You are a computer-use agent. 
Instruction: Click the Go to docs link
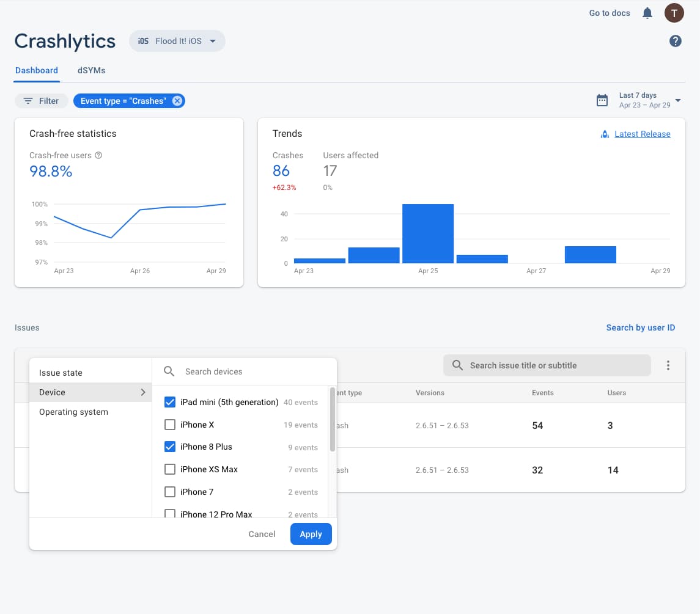tap(610, 13)
